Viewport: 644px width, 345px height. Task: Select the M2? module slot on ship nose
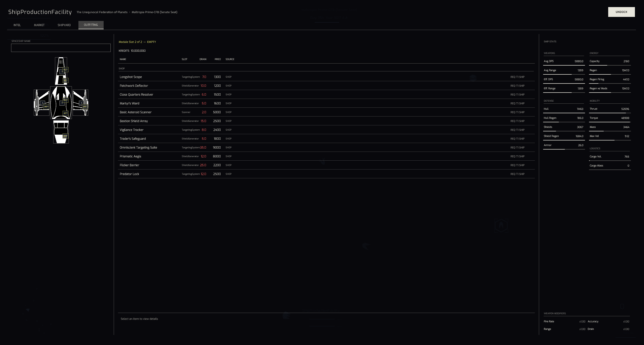point(66,69)
